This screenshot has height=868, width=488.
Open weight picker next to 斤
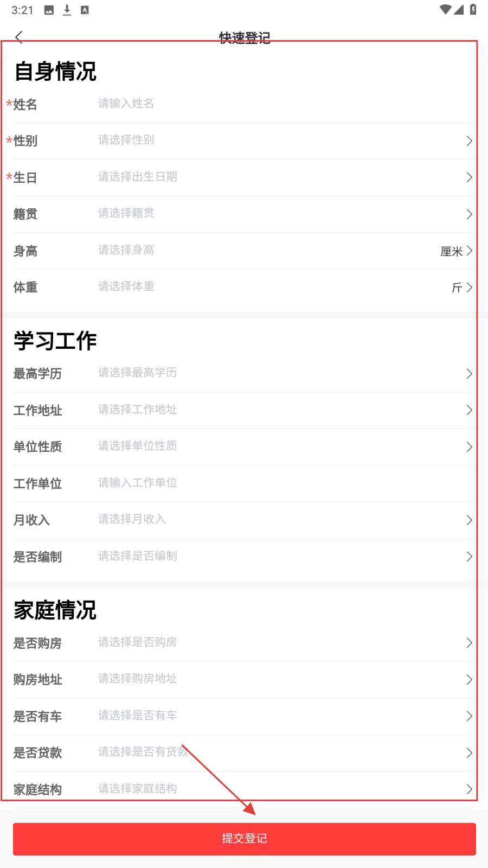[469, 288]
